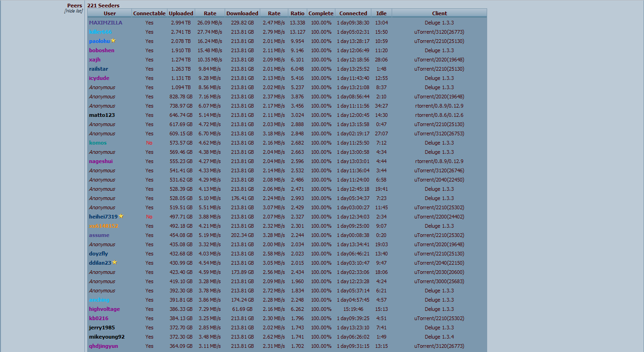The image size is (644, 352).
Task: Open the doyzfly user profile
Action: click(98, 254)
